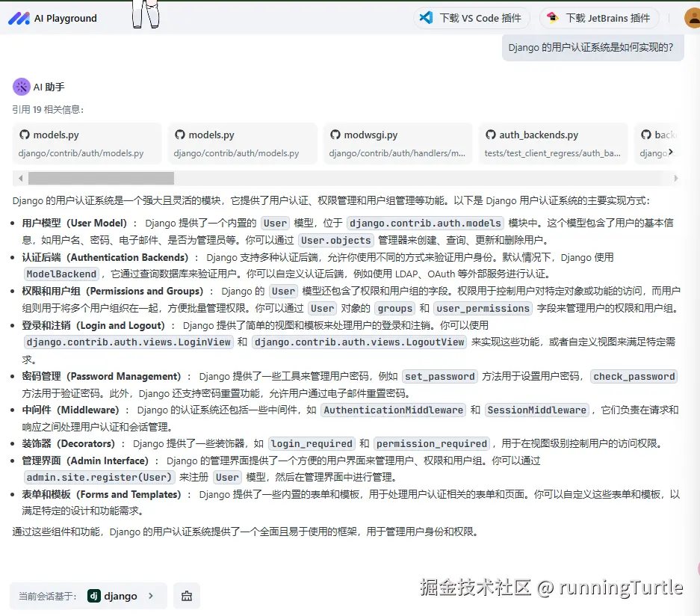Click the right arrow of citation list

click(676, 178)
